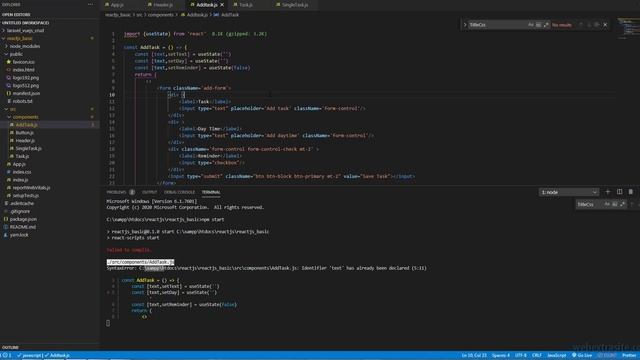
Task: Open index.css in the explorer
Action: click(x=22, y=172)
